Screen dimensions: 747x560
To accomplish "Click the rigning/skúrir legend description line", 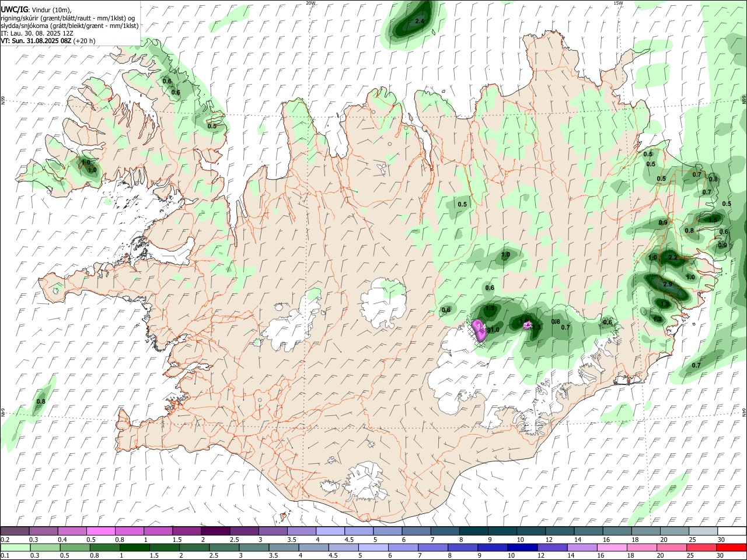I will tap(68, 17).
